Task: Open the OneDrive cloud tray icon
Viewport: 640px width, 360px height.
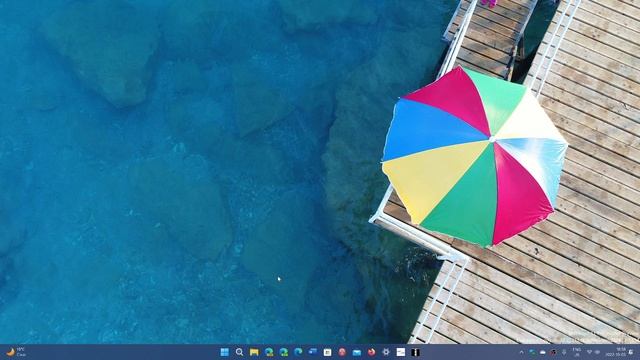Action: tap(543, 352)
